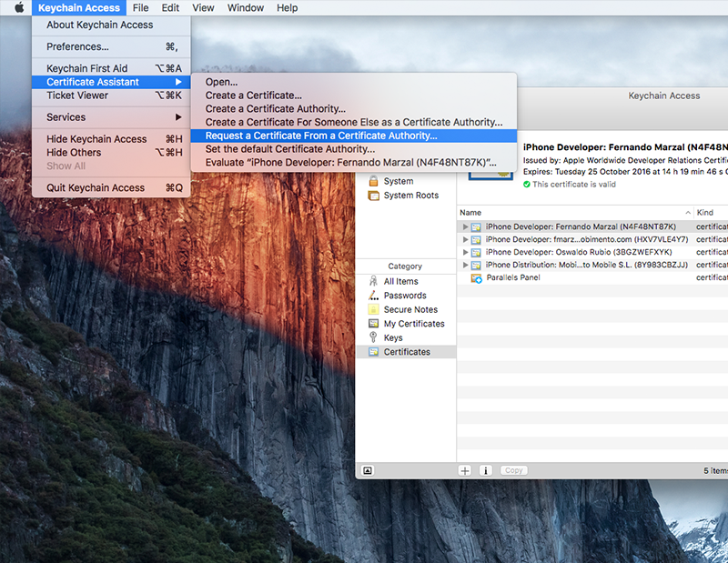Click the All Items category icon
This screenshot has width=728, height=563.
click(373, 281)
